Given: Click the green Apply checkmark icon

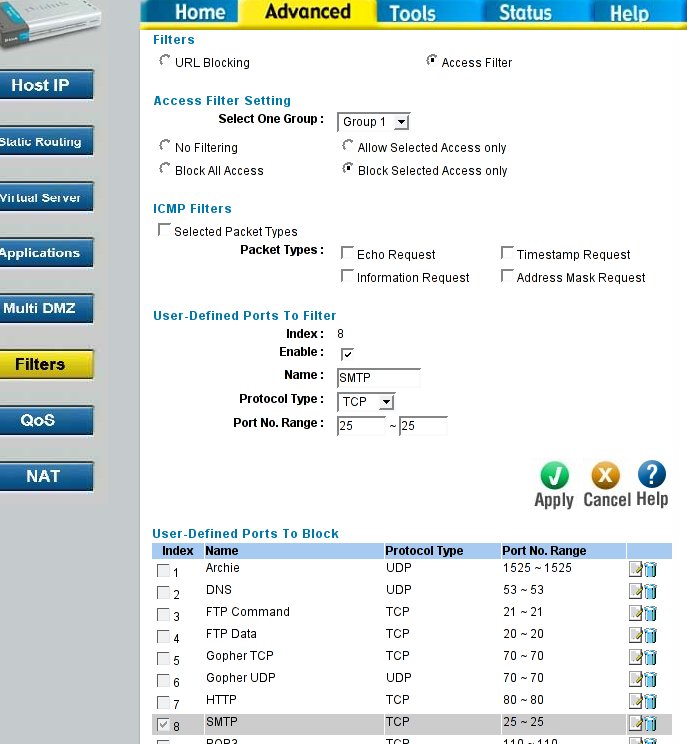Looking at the screenshot, I should pos(554,475).
